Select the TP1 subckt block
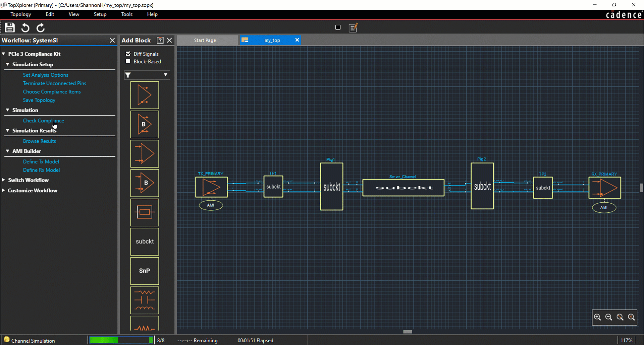This screenshot has width=644, height=345. click(273, 187)
